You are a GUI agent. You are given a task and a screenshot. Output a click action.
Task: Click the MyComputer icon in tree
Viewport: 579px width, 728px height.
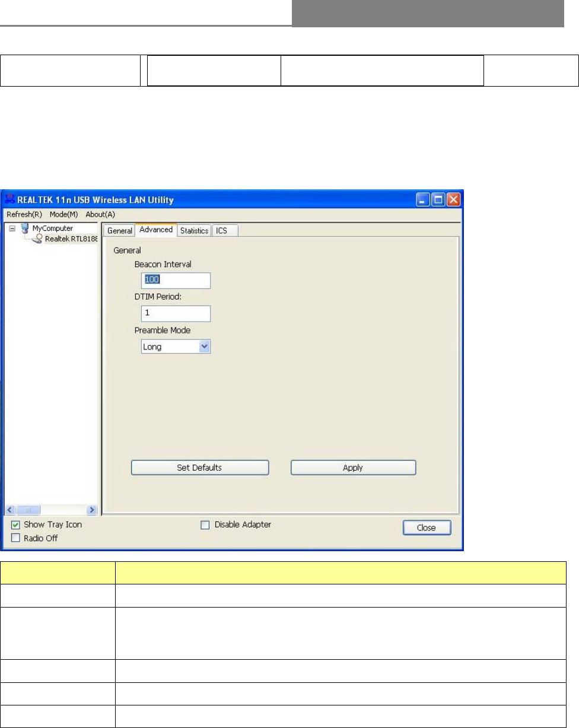[x=24, y=229]
